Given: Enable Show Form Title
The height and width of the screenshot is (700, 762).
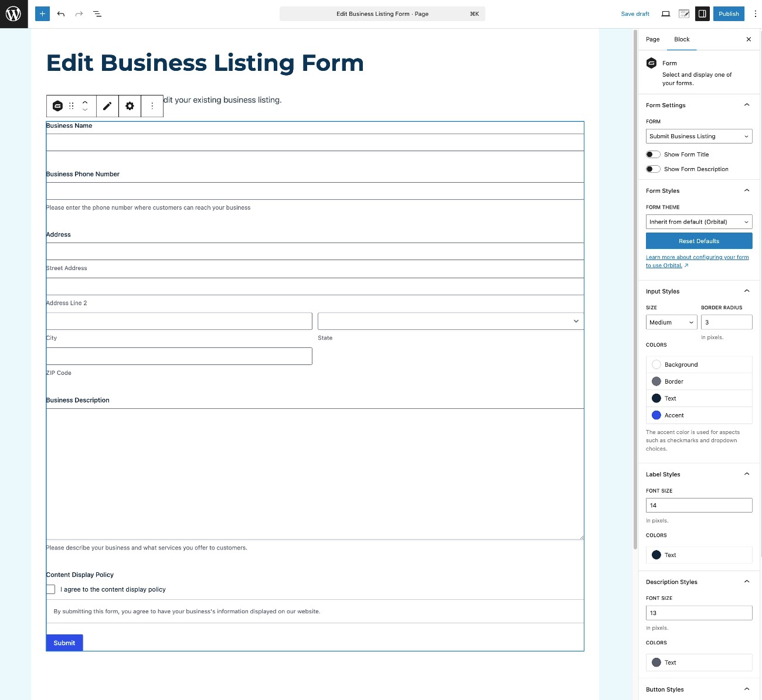Looking at the screenshot, I should coord(652,154).
